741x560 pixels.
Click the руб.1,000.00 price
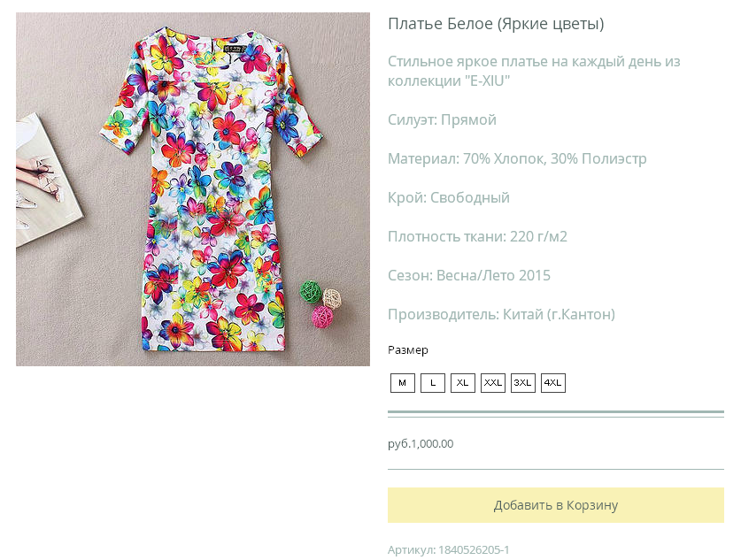pos(421,444)
